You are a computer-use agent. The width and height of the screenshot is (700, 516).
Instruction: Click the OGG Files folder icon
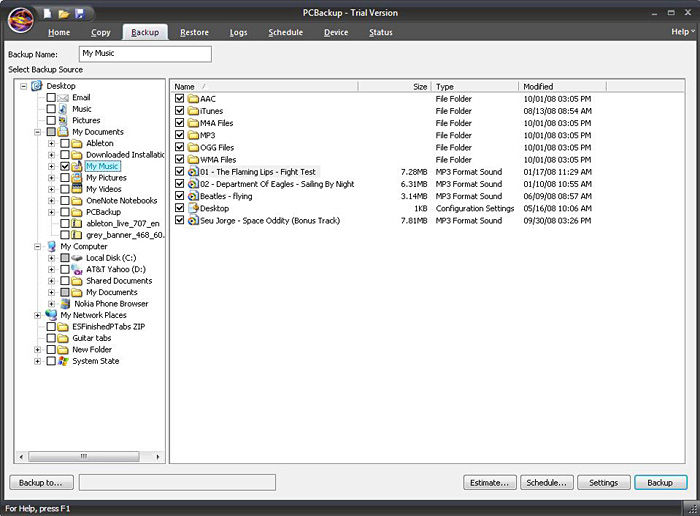coord(193,147)
